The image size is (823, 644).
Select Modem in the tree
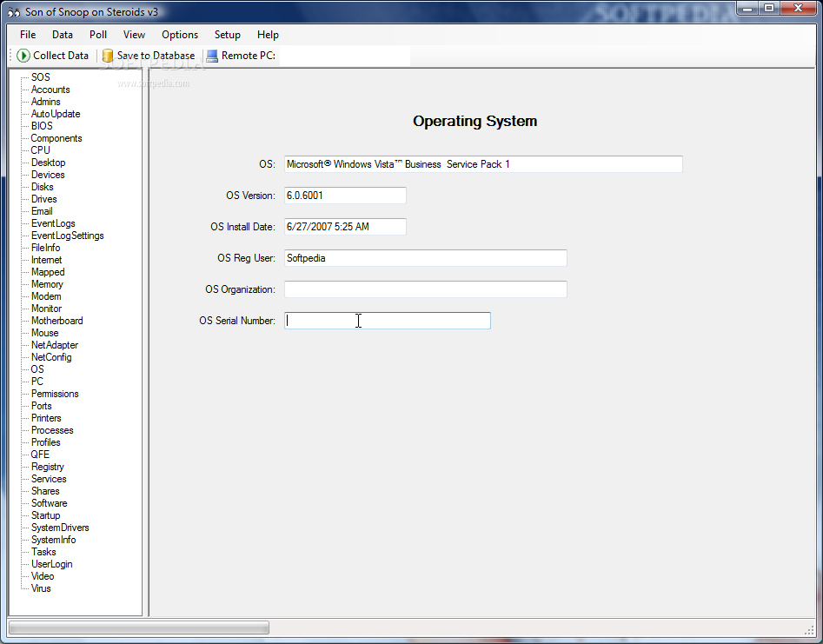click(46, 296)
